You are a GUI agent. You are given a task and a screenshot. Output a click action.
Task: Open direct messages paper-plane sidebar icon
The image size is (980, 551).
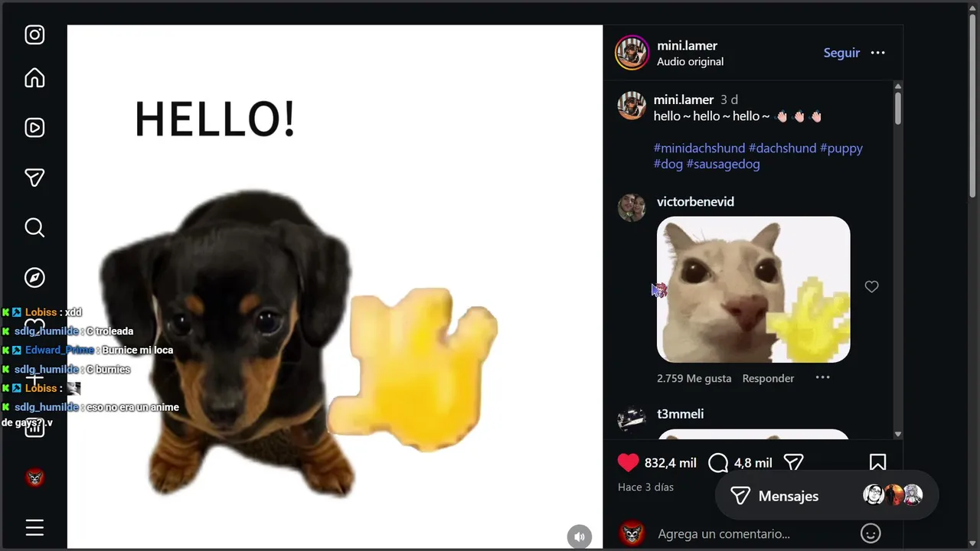(x=34, y=178)
